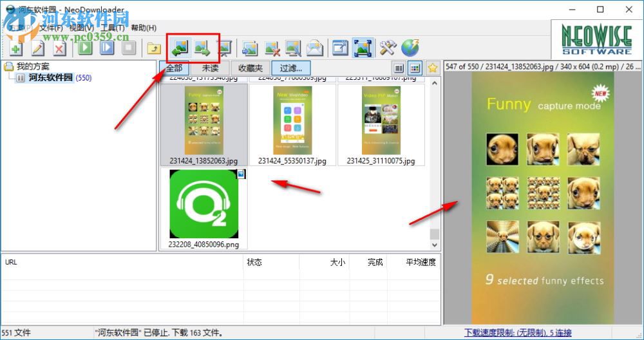644x340 pixels.
Task: Click the save/copy image icon with blue arrow
Action: tap(249, 48)
